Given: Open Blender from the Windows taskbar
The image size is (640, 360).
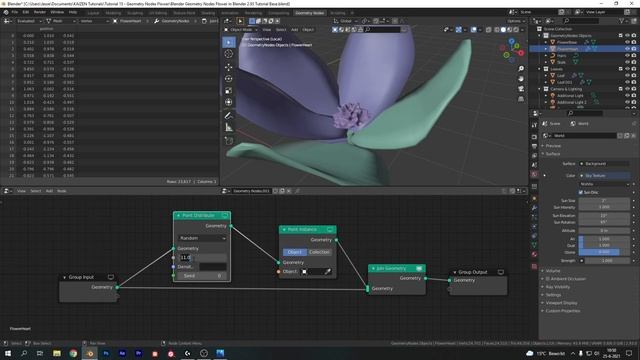Looking at the screenshot, I should (90, 353).
